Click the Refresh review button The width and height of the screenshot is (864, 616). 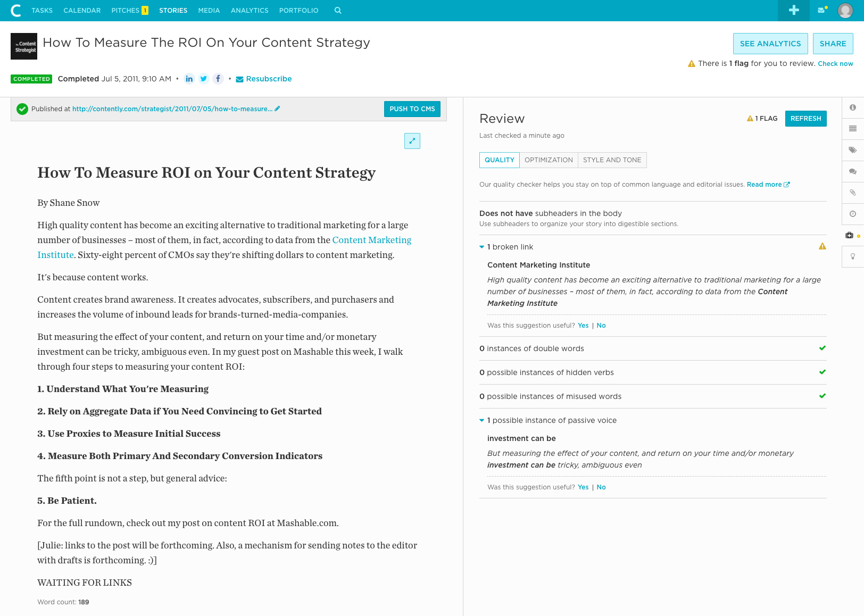pyautogui.click(x=805, y=119)
